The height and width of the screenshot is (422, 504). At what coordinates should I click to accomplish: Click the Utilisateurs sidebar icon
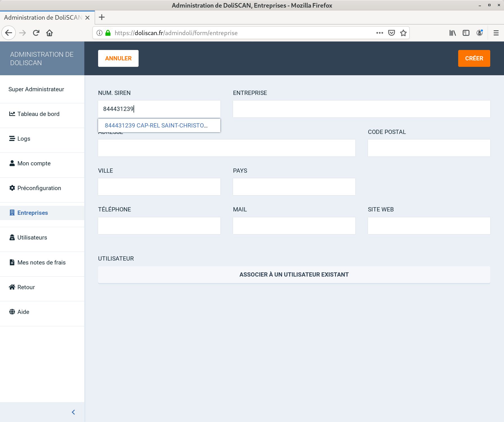12,238
